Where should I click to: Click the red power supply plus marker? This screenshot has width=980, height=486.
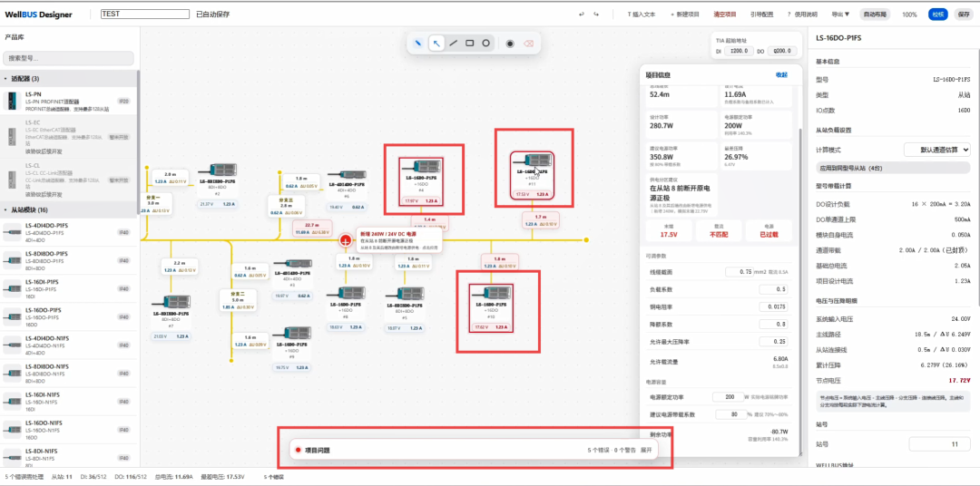coord(346,240)
